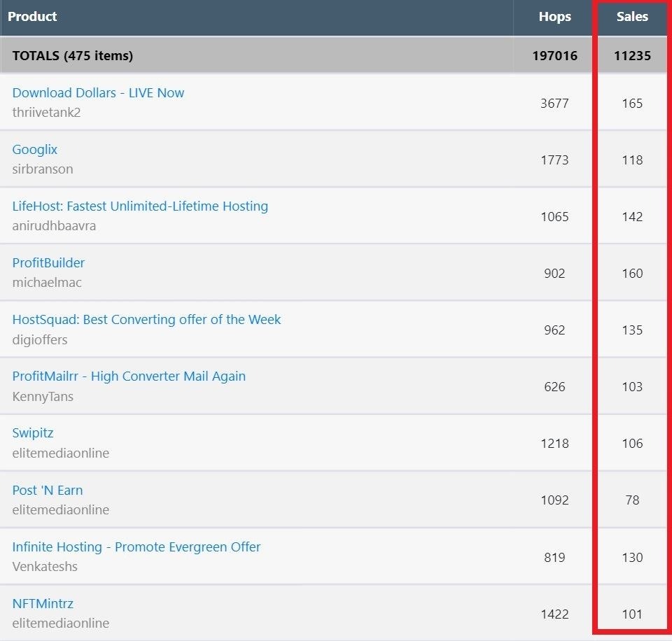This screenshot has width=672, height=641.
Task: Select hops value 819 for Infinite Hosting
Action: coord(554,557)
